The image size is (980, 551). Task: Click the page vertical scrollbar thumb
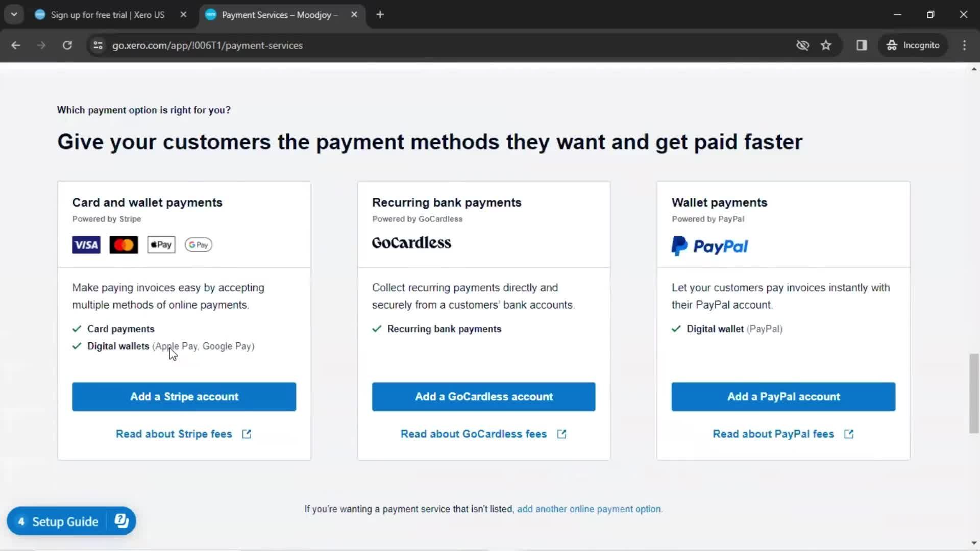tap(974, 393)
